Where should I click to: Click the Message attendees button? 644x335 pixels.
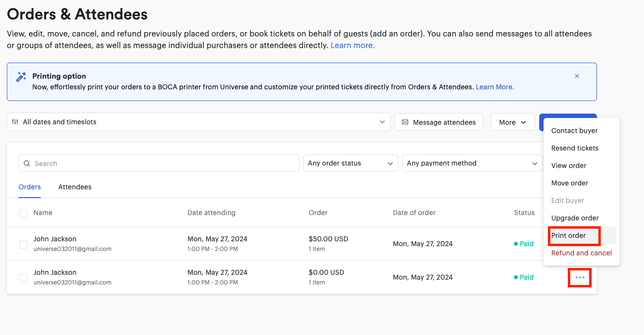click(439, 122)
